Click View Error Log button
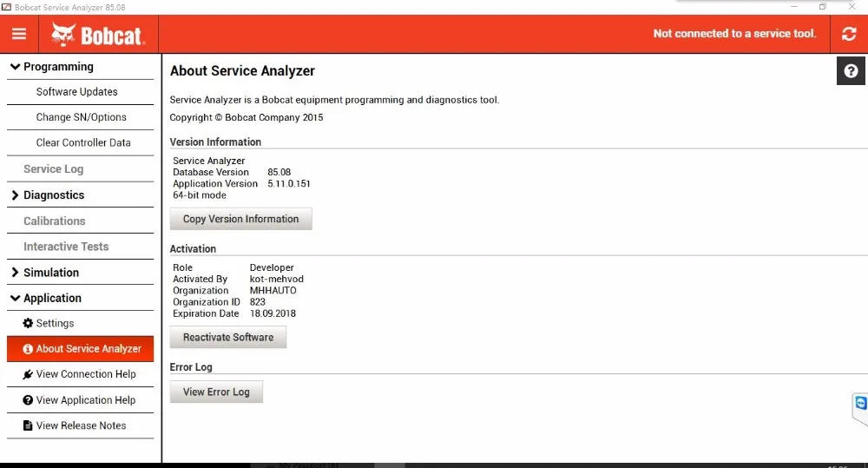Screen dimensions: 868x468 (216, 392)
